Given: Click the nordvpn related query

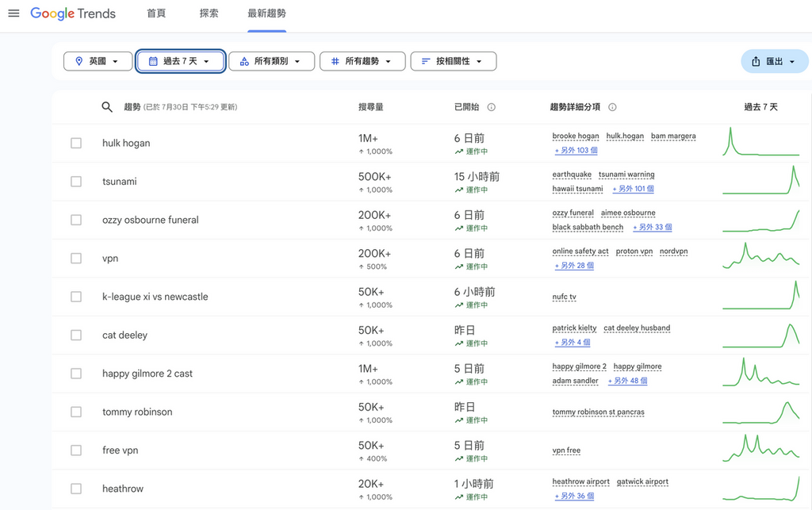Looking at the screenshot, I should coord(674,251).
